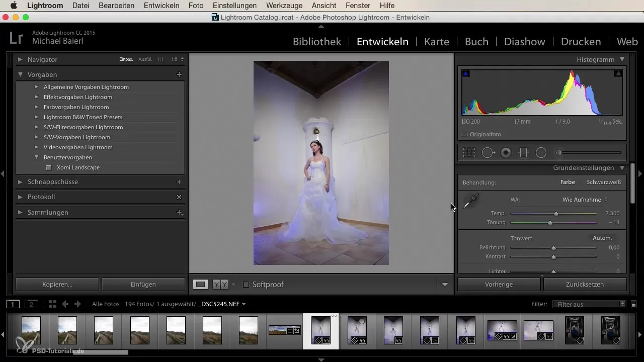Select the Radial Filter tool
Screen dimensions: 644x362
[541, 153]
